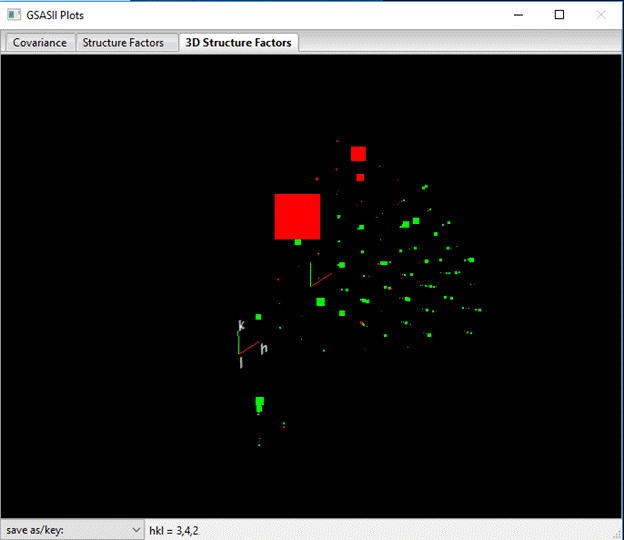Screen dimensions: 624x540
Task: Select the medium red square near the top
Action: click(x=358, y=154)
